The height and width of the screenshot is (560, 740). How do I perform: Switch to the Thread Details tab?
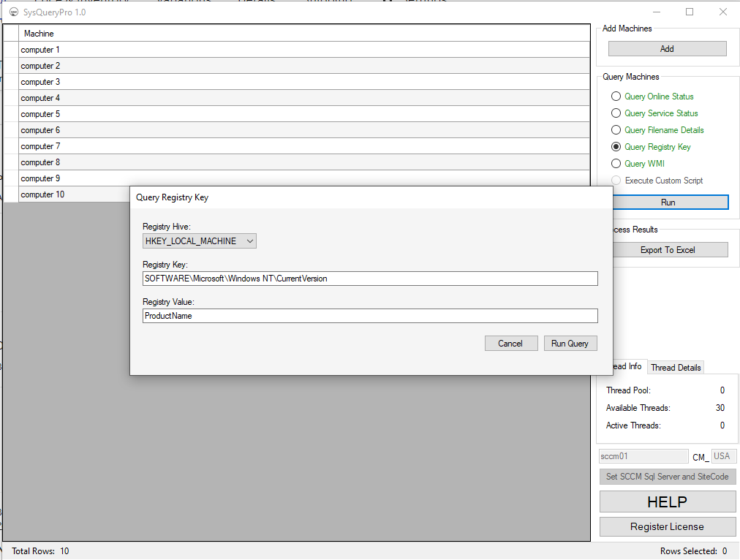pos(675,367)
